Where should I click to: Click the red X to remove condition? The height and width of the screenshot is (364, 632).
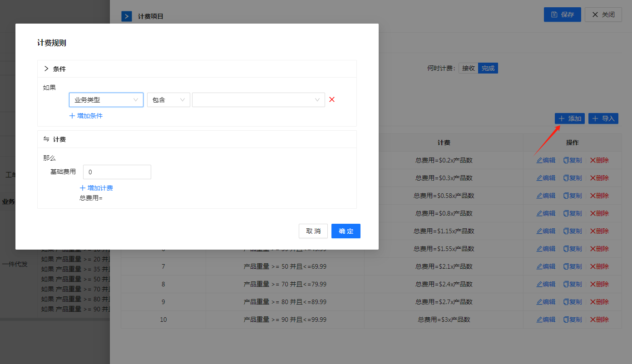click(x=331, y=100)
